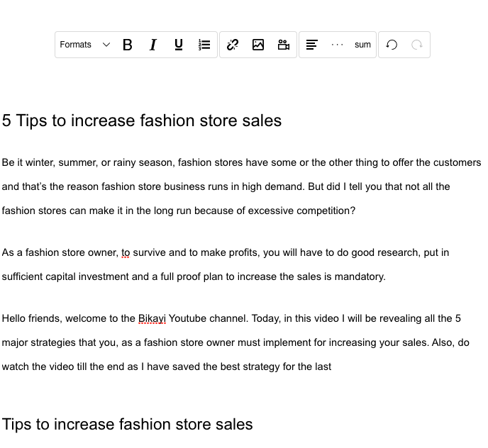This screenshot has width=488, height=448.
Task: Click the misspelled word Bikayi
Action: point(152,318)
